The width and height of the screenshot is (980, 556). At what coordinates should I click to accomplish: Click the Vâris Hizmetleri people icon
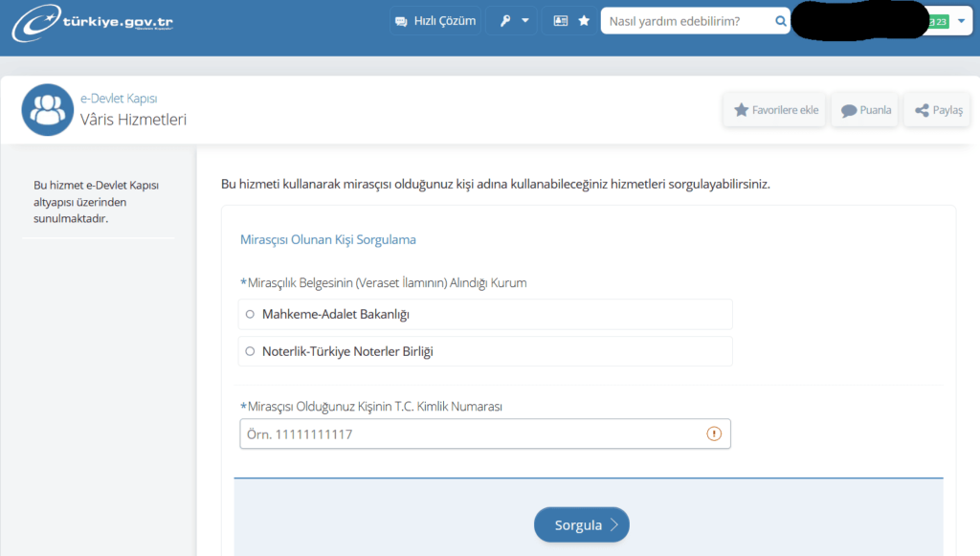[x=47, y=108]
